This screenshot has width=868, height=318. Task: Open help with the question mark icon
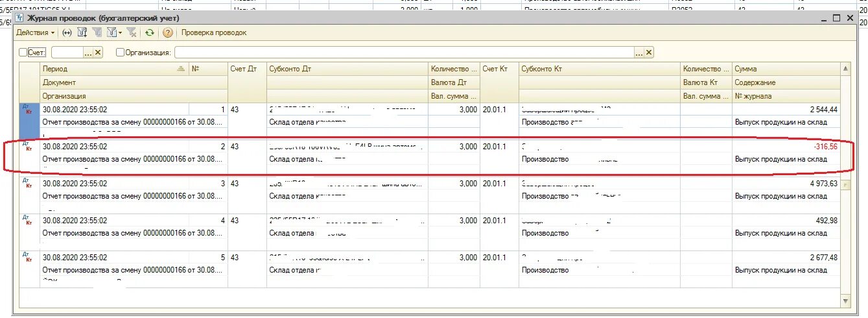tap(167, 32)
